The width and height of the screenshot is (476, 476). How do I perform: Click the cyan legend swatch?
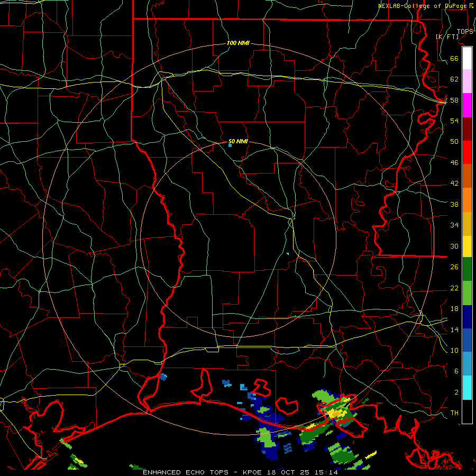pos(467,388)
